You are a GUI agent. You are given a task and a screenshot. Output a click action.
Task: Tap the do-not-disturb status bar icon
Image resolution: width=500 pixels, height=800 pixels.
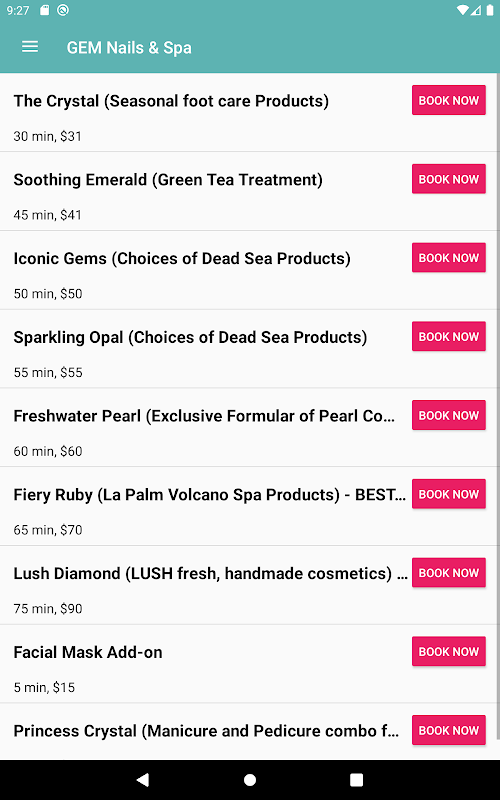[x=63, y=10]
